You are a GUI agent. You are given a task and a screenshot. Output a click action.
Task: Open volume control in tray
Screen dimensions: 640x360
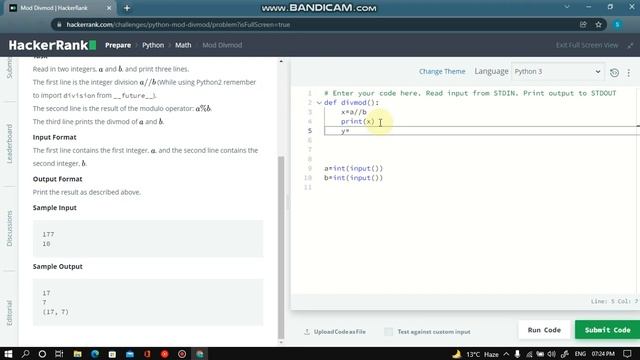pos(551,354)
